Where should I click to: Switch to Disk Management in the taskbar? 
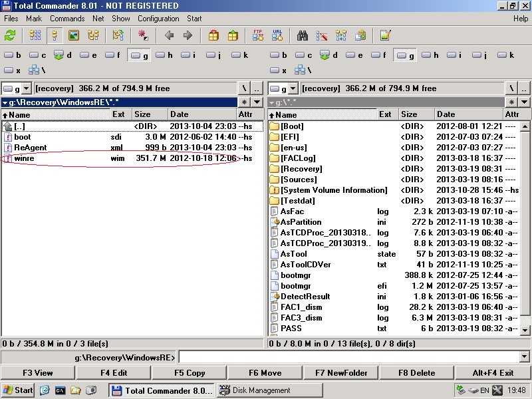(255, 390)
